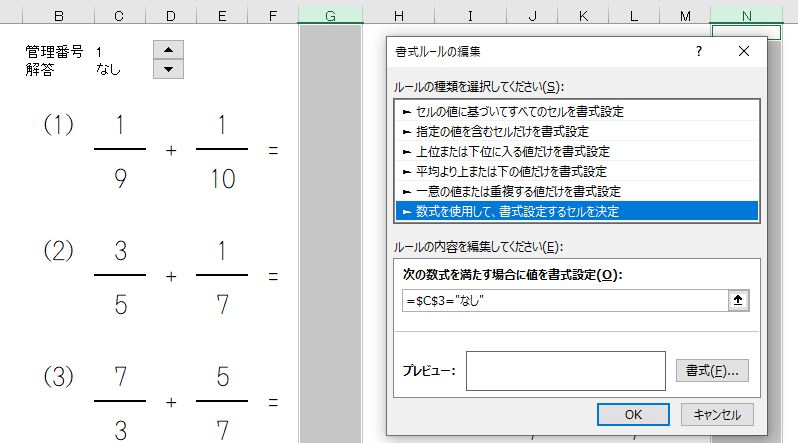Viewport: 798px width, 443px height.
Task: Click the プレビュー preview box
Action: pos(565,371)
